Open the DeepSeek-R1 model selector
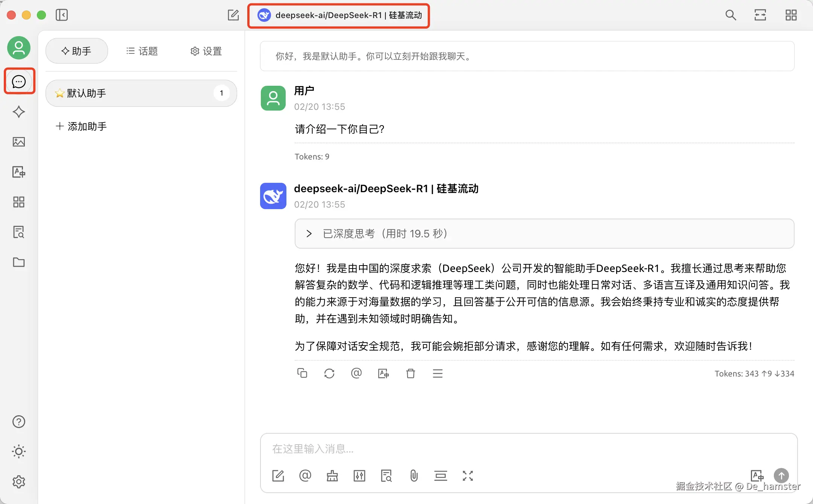813x504 pixels. [339, 15]
